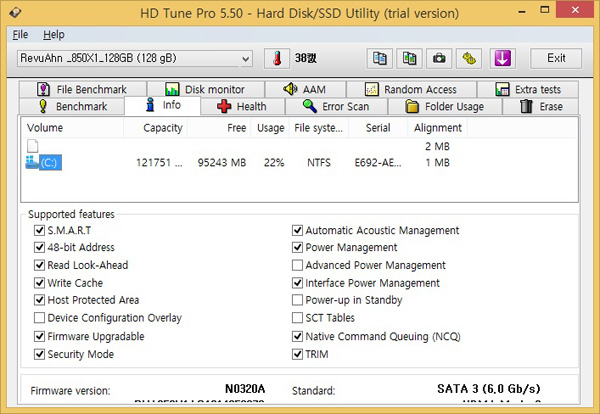Toggle the SCT Tables checkbox
This screenshot has width=600, height=414.
pyautogui.click(x=297, y=318)
